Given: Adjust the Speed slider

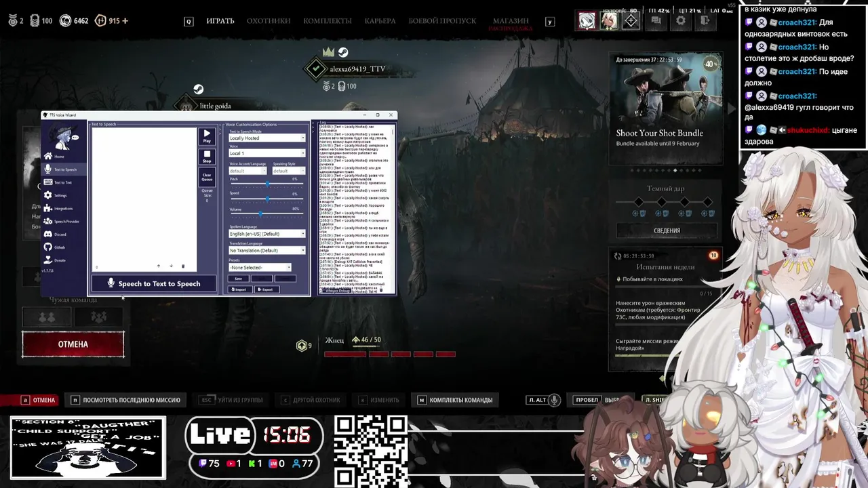Looking at the screenshot, I should (267, 199).
